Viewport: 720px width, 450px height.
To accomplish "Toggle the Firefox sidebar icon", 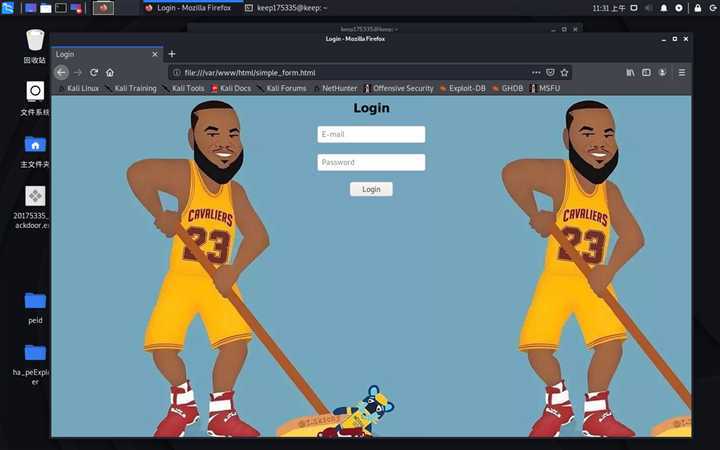I will [646, 72].
